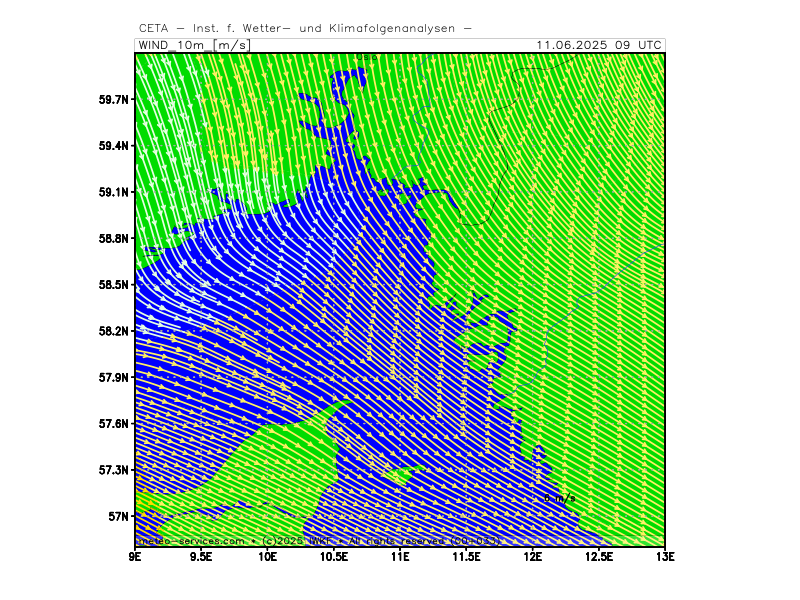Click the 59.1N latitude label
Viewport: 800px width, 600px height.
click(x=114, y=192)
